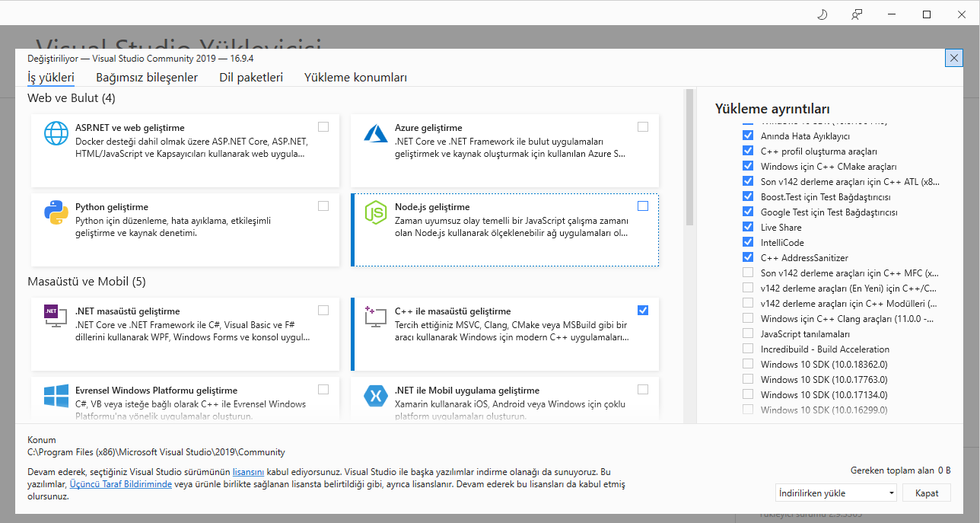The image size is (980, 523).
Task: Uncheck the C++ AddressSanitizer component
Action: coord(747,257)
